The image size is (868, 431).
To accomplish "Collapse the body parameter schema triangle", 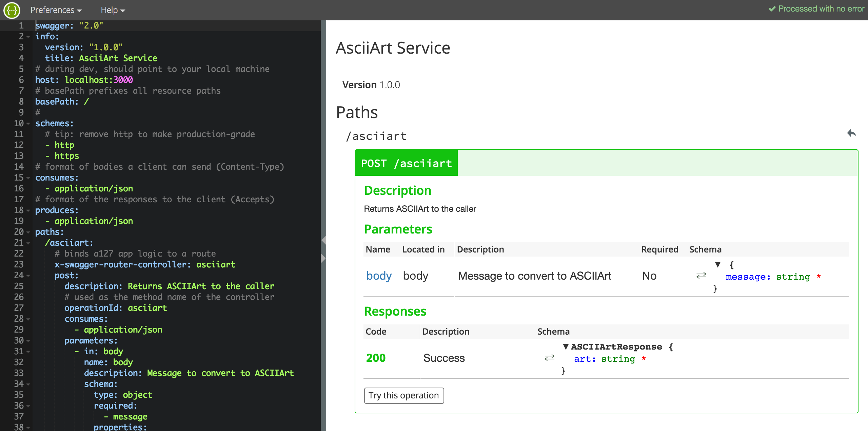I will 717,264.
